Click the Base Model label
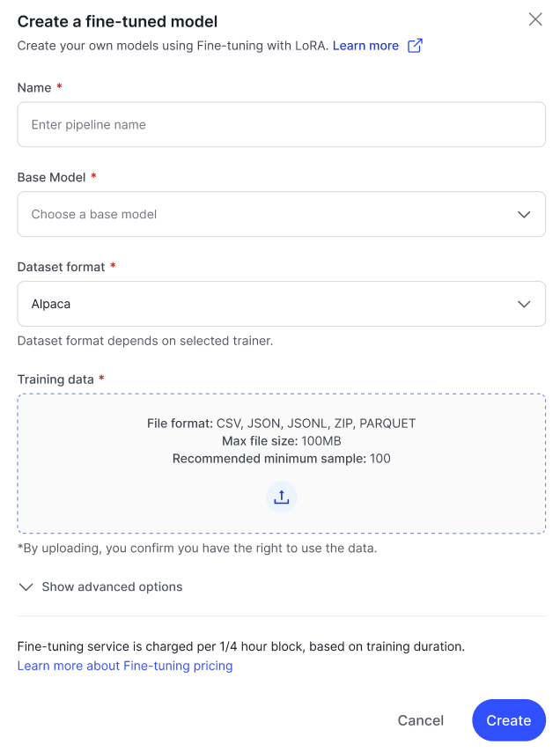 pyautogui.click(x=52, y=178)
